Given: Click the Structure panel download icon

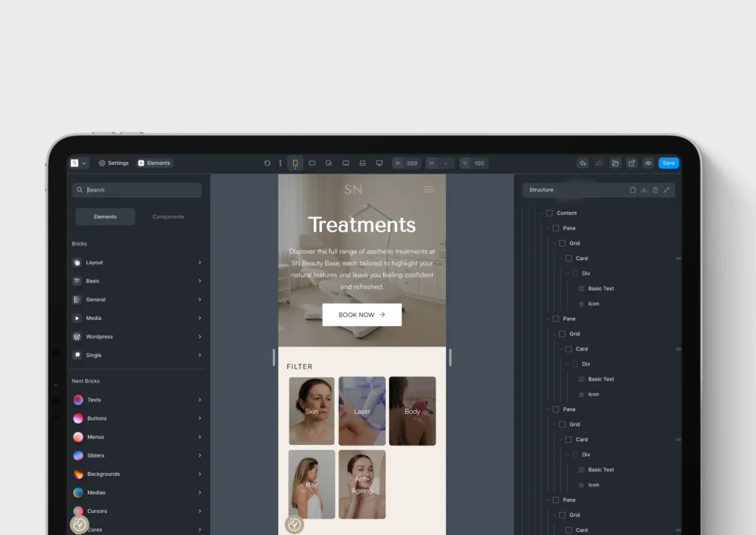Looking at the screenshot, I should [x=644, y=190].
